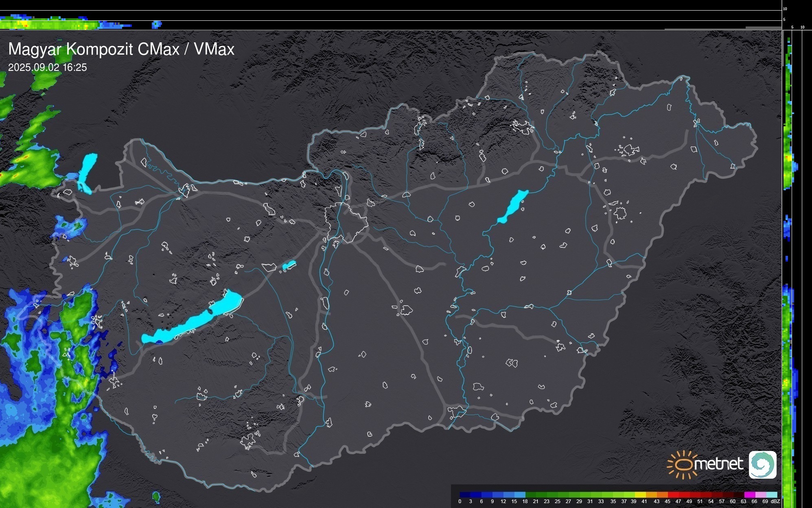Select the yellow 39 dBZ legend color
The image size is (812, 508).
(640, 495)
